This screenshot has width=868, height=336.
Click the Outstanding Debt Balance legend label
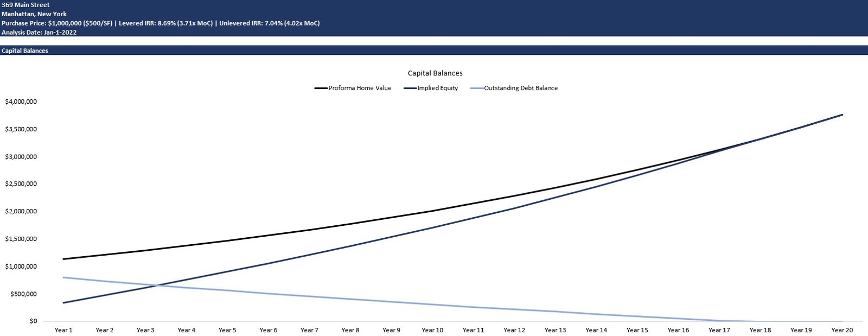(x=520, y=88)
